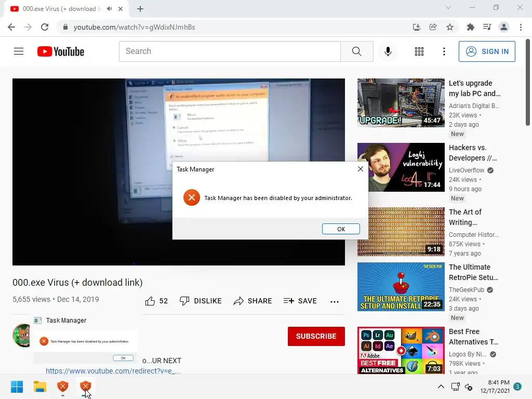Open more actions ellipsis under video
532x399 pixels.
tap(334, 302)
